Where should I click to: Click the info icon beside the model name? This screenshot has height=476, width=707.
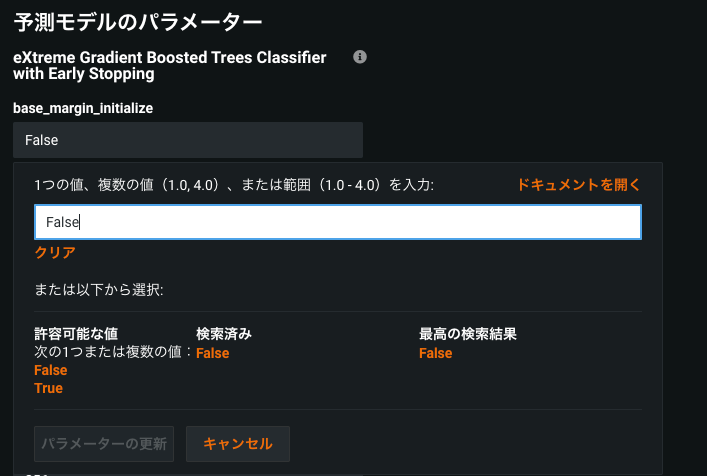(x=360, y=57)
